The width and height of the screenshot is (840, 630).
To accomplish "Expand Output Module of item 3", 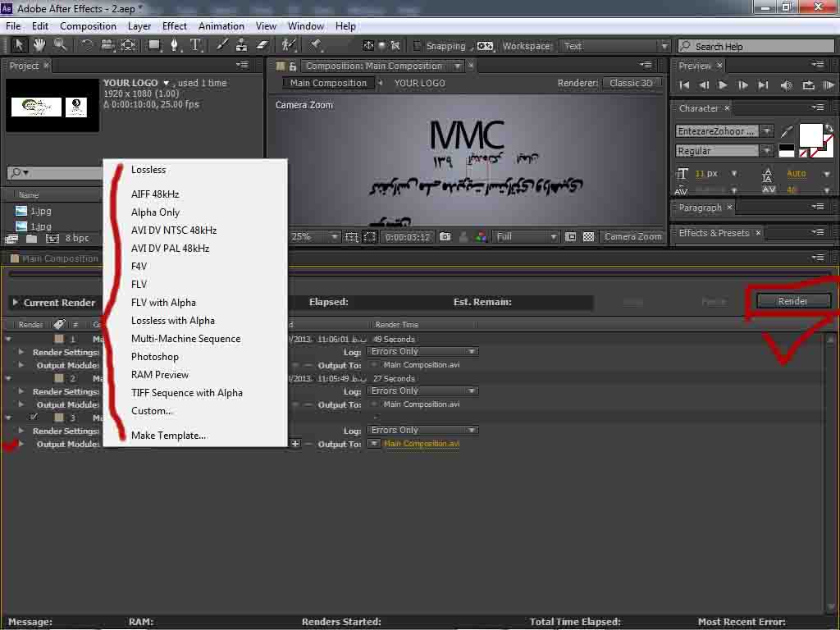I will (21, 444).
